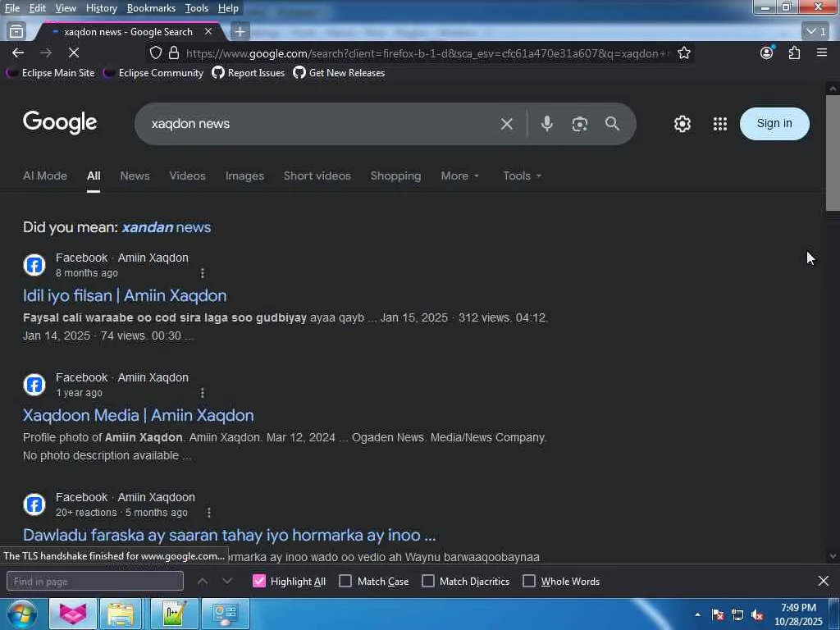Screen dimensions: 840x630
Task: Open options for the Dawladu faraska result
Action: pyautogui.click(x=209, y=513)
